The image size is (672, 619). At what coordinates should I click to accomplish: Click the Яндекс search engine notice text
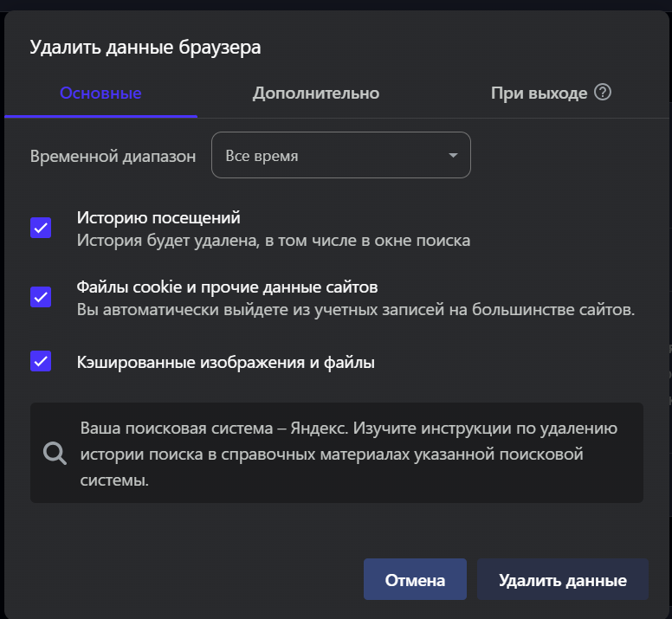349,455
